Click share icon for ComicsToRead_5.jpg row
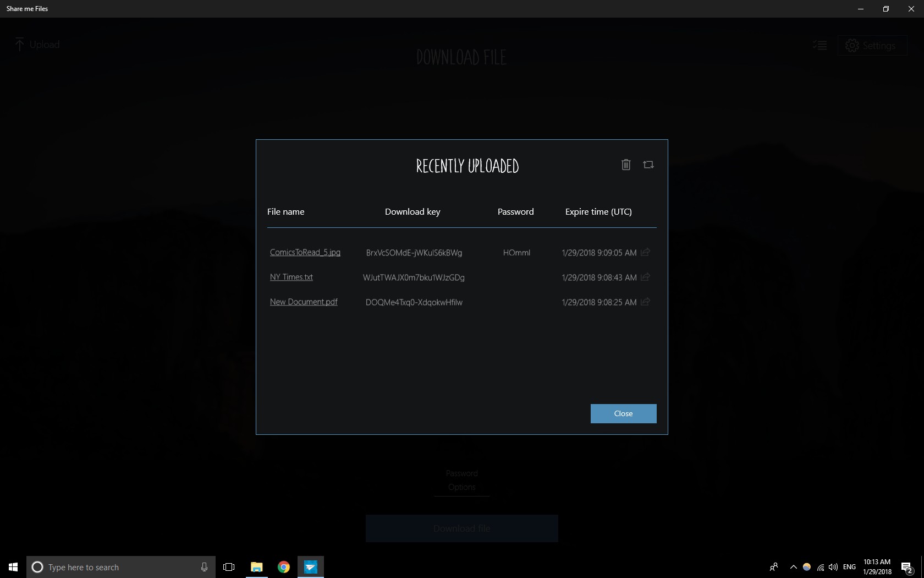The image size is (924, 578). click(646, 252)
